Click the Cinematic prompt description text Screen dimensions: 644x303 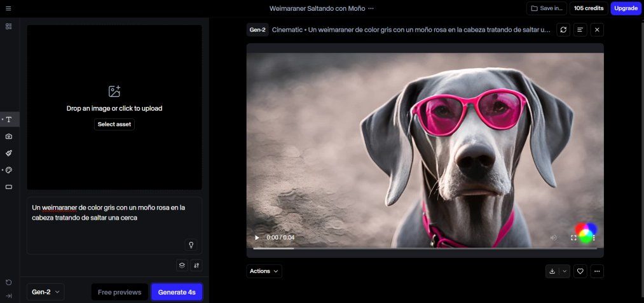(x=411, y=30)
